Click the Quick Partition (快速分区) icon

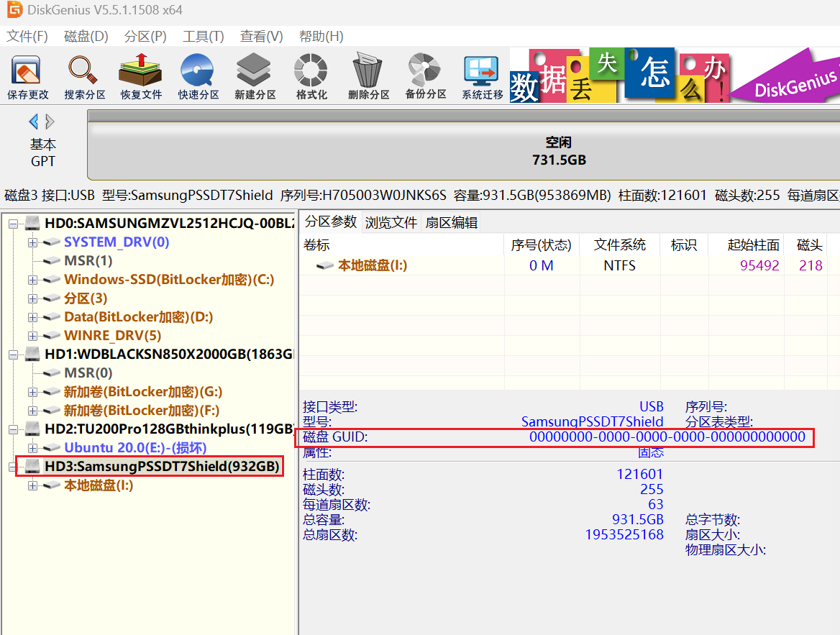[198, 77]
